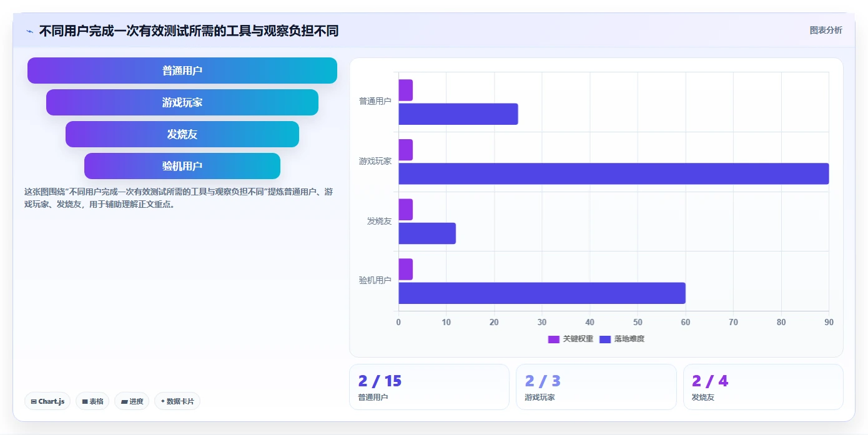Image resolution: width=868 pixels, height=435 pixels.
Task: Toggle the 关键权重 legend item
Action: point(570,339)
